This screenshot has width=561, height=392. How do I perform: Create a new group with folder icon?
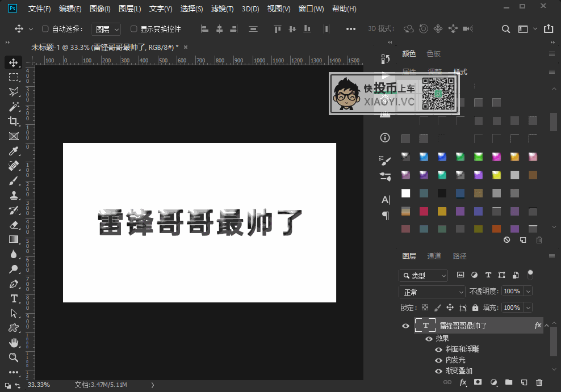pyautogui.click(x=509, y=383)
